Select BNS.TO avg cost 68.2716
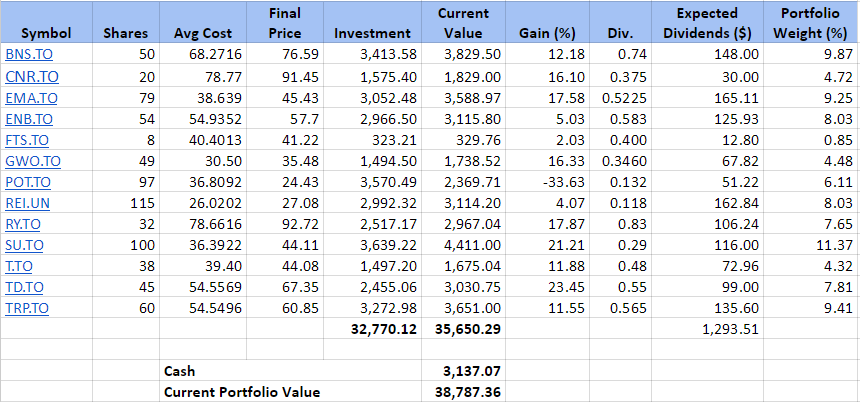This screenshot has width=860, height=402. point(202,55)
